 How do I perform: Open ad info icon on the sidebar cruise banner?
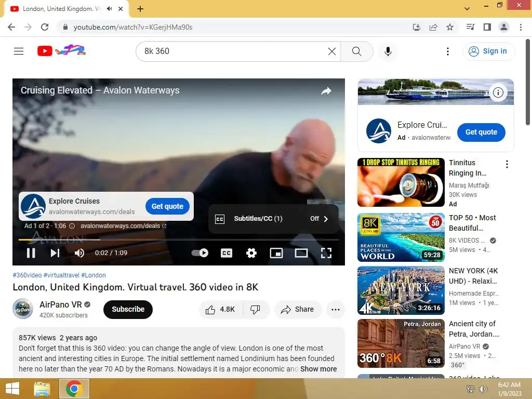pos(498,92)
